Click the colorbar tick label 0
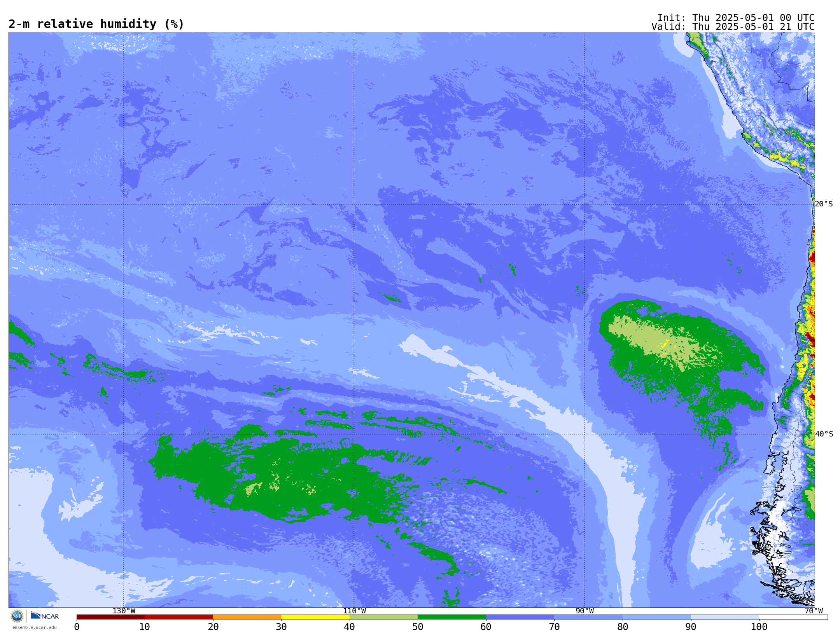Image resolution: width=840 pixels, height=632 pixels. pyautogui.click(x=77, y=627)
